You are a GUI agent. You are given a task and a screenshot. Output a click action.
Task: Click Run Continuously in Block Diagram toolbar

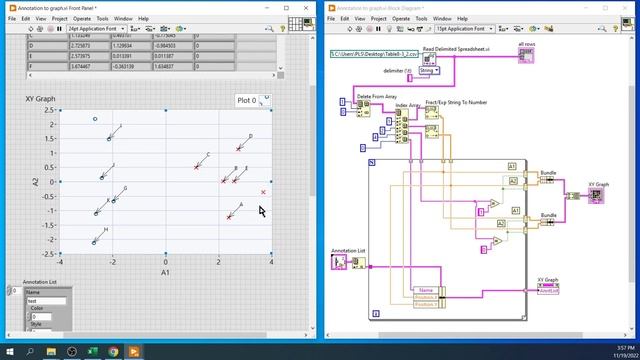359,29
